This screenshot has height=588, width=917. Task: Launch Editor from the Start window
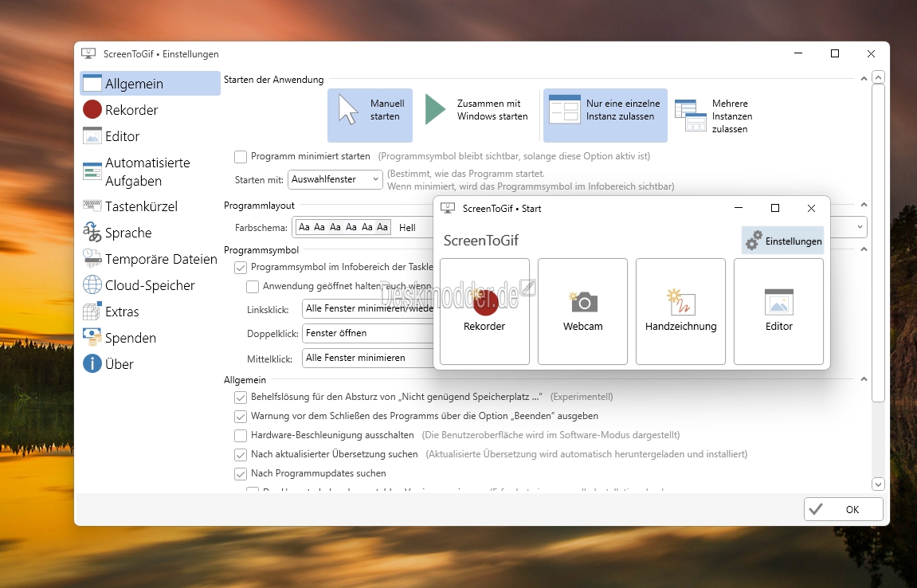click(779, 312)
